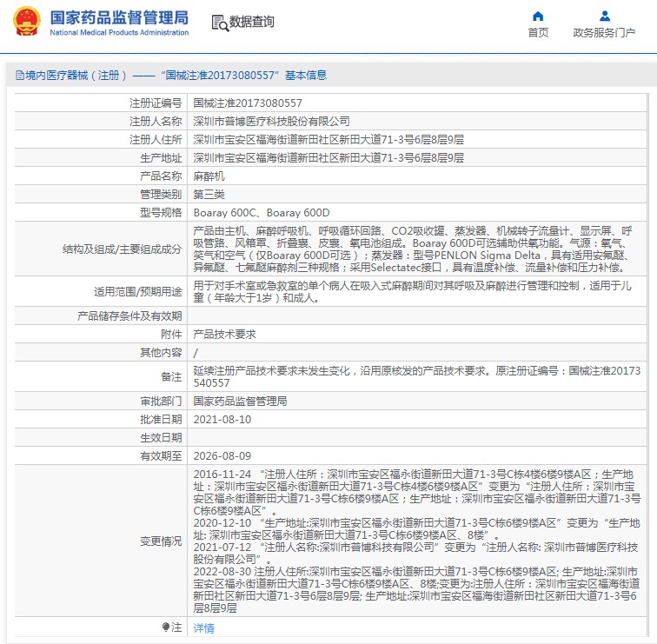Screen dimensions: 657x644
Task: Select the registrant name 深圳市普博医疗科技股份有限公司
Action: 271,121
